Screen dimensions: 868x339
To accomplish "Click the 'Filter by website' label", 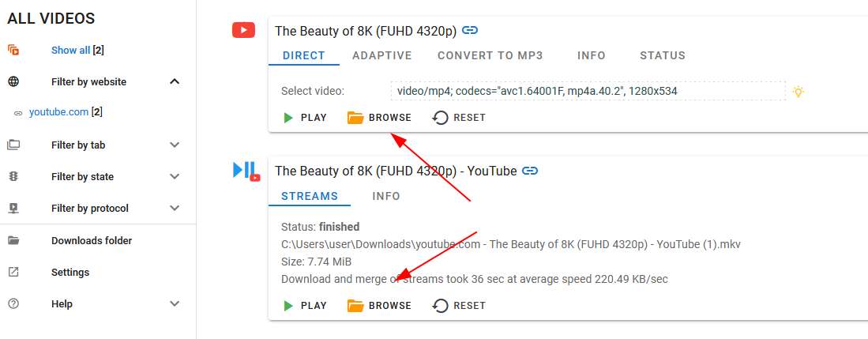I will tap(88, 82).
